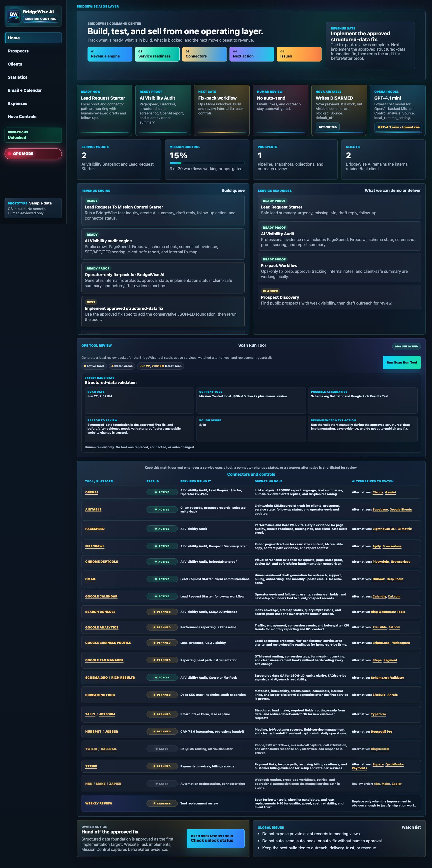The image size is (432, 868).
Task: Open the RingCentral alternative link
Action: 380,749
